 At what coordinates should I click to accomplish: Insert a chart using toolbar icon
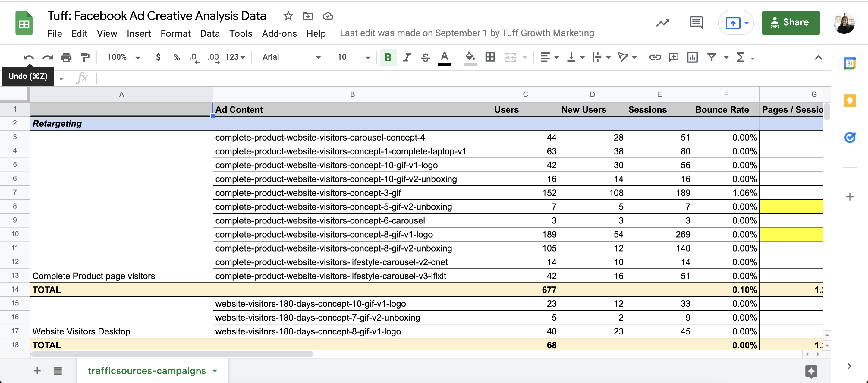click(x=692, y=57)
